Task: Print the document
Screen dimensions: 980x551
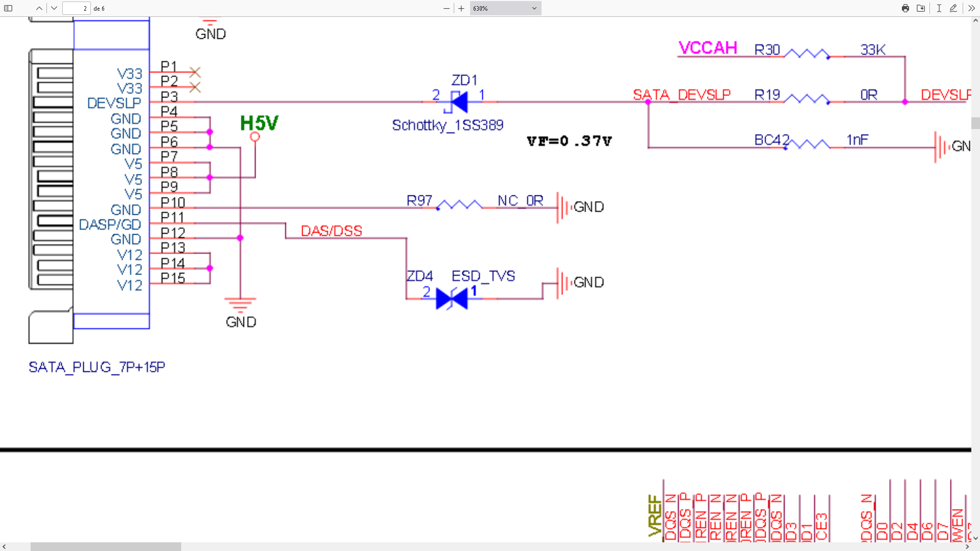Action: tap(905, 8)
